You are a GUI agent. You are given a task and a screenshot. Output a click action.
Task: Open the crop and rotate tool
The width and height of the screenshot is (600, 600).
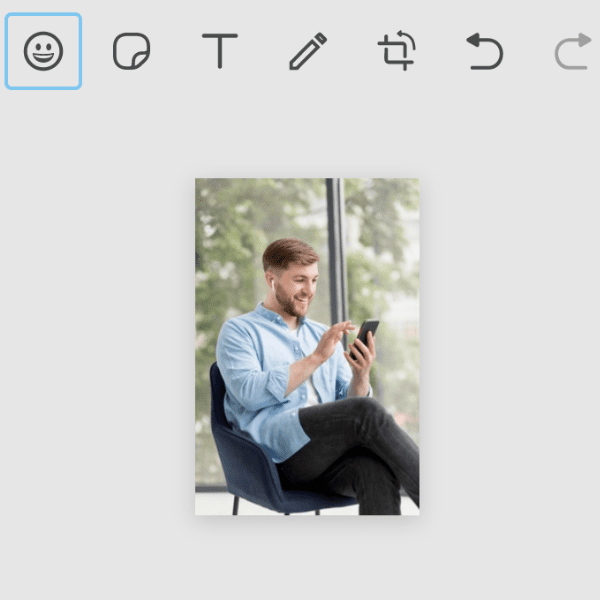tap(396, 51)
